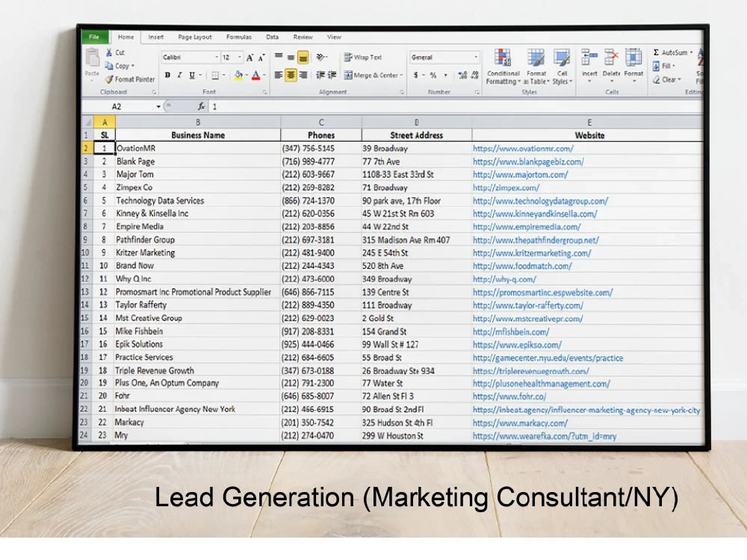Click Delete cells button
747x560 pixels.
pyautogui.click(x=611, y=65)
